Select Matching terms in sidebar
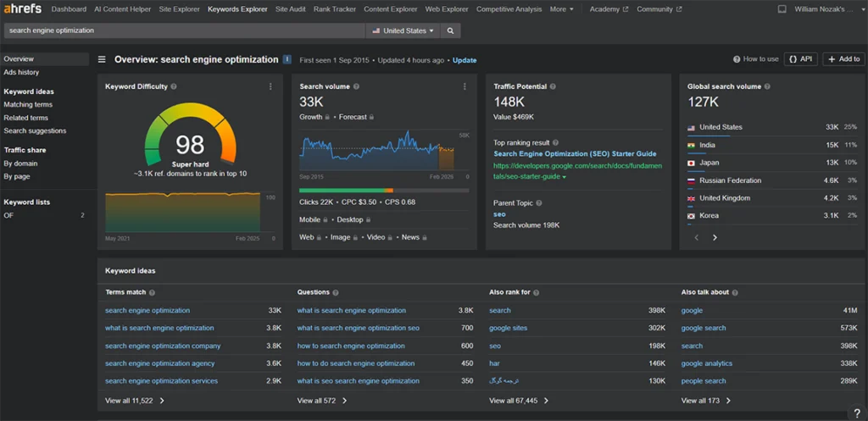The image size is (868, 421). point(28,104)
